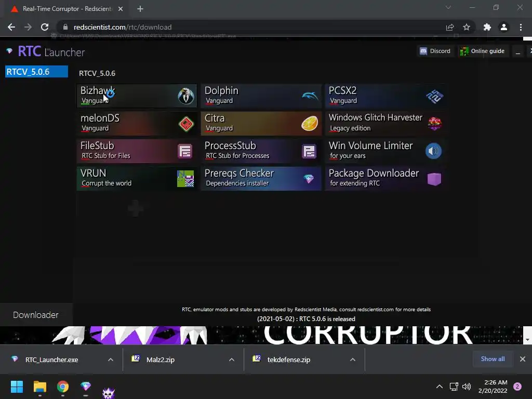Screen dimensions: 532x399
Task: Expand options for RTC_Launcher.exe download
Action: tap(111, 360)
